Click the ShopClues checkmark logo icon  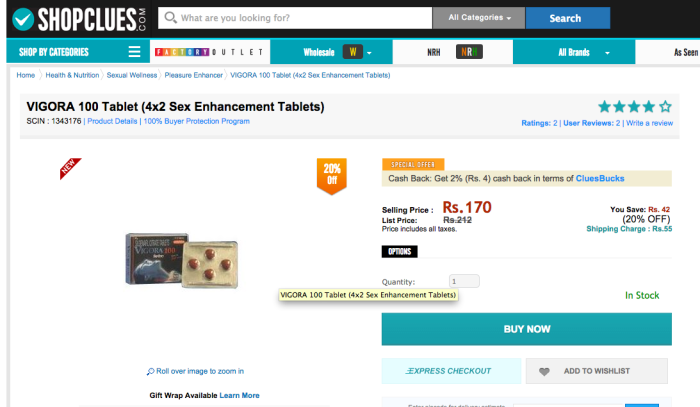click(24, 18)
